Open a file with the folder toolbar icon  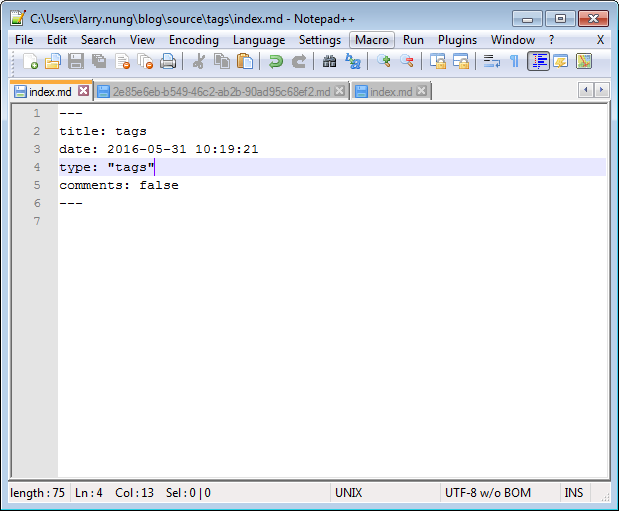tap(53, 62)
